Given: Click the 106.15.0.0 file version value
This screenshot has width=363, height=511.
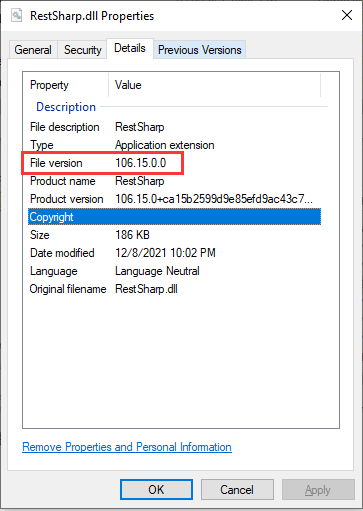Looking at the screenshot, I should click(141, 163).
